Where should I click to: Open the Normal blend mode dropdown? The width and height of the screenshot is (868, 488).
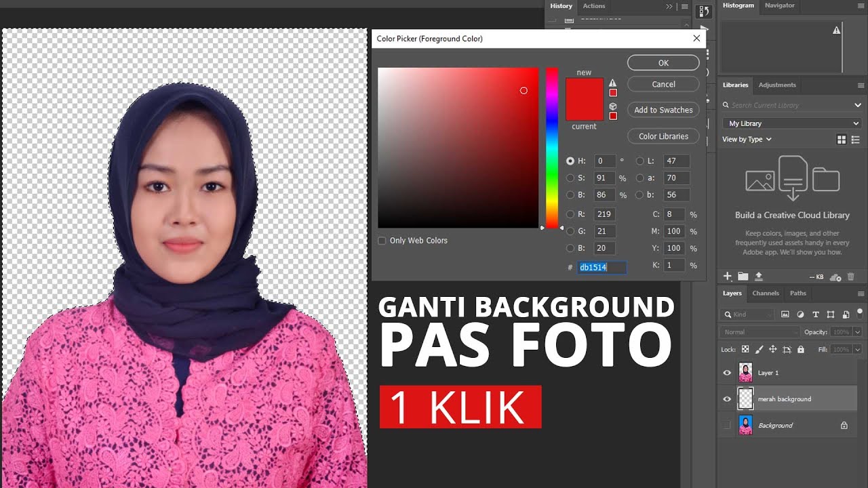[x=759, y=332]
